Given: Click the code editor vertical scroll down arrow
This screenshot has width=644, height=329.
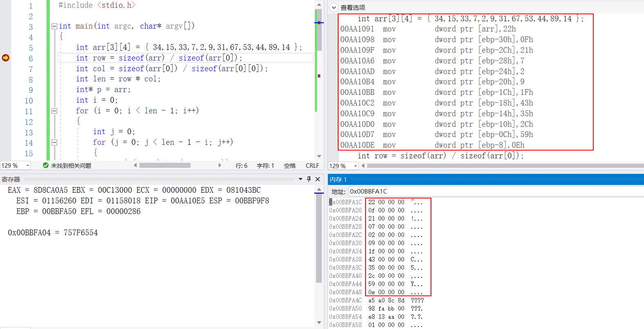Looking at the screenshot, I should tap(319, 156).
